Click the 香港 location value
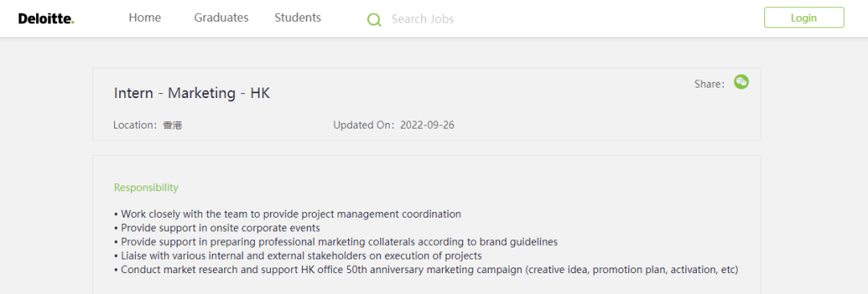This screenshot has height=294, width=868. click(173, 125)
